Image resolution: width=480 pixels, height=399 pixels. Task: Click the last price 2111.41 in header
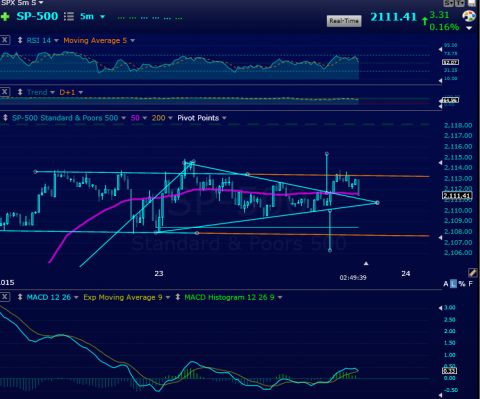(394, 17)
